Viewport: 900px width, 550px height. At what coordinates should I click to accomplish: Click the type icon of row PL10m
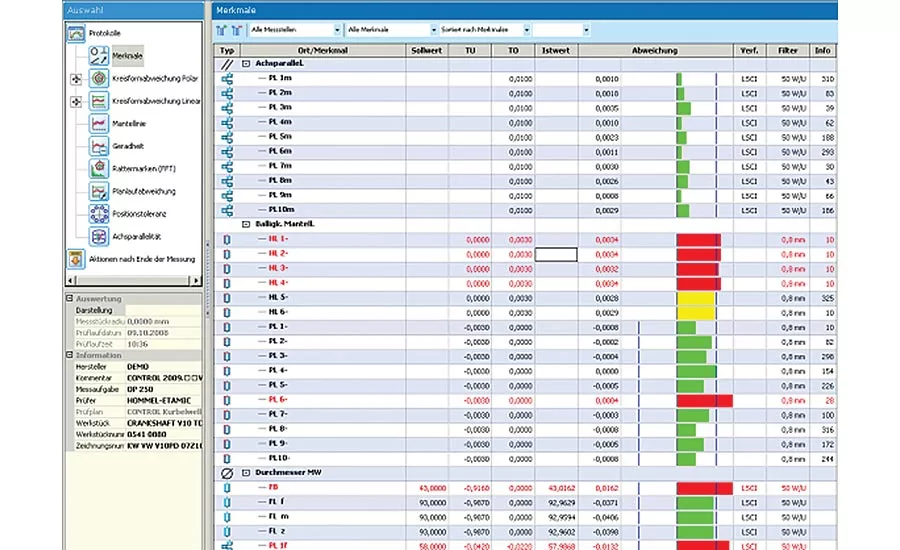point(227,210)
